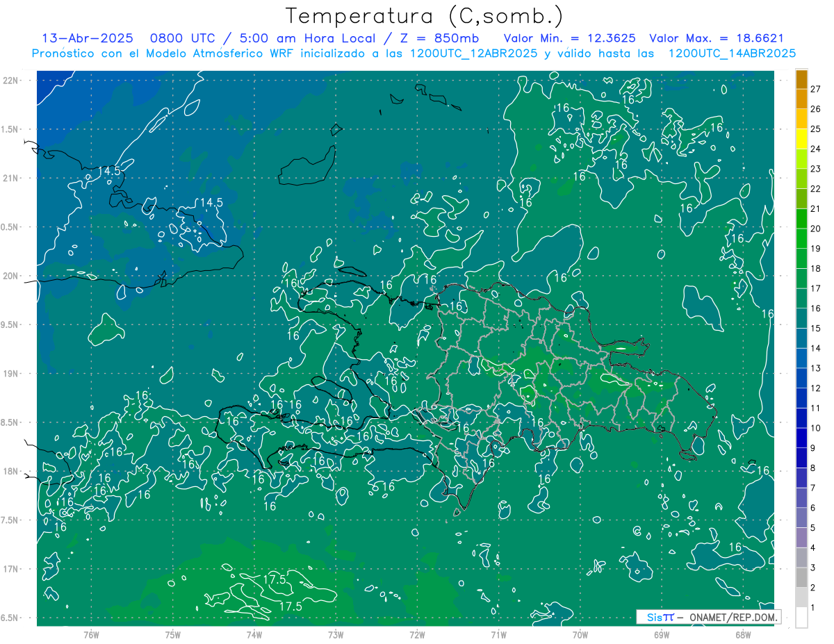
Task: Click the "68W" longitude axis label
Action: 743,635
